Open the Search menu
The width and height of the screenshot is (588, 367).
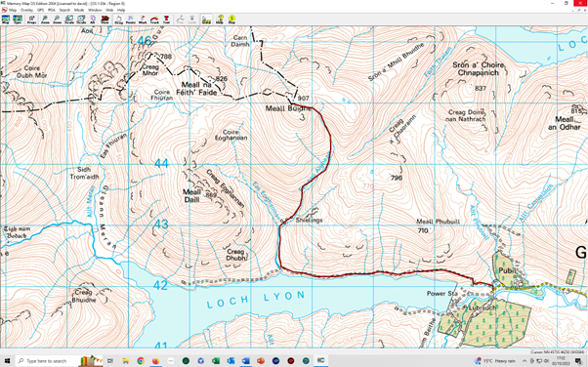pyautogui.click(x=64, y=10)
